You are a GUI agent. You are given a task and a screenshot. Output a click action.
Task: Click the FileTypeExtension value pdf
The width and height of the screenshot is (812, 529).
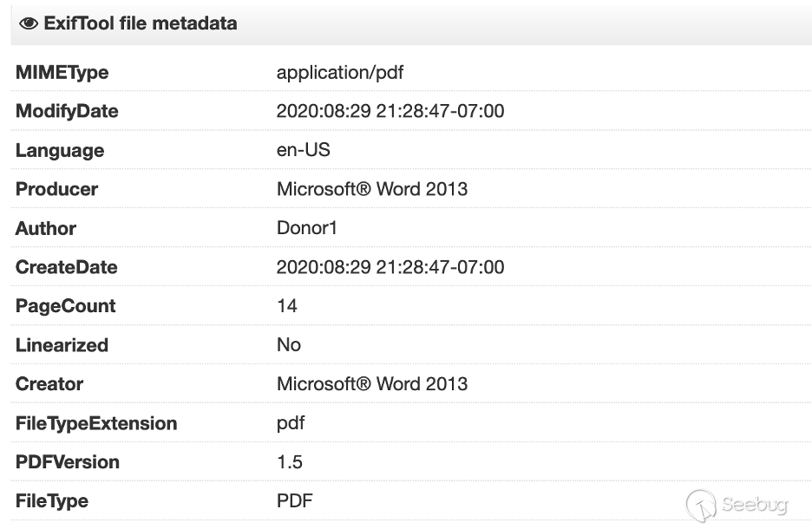click(x=291, y=423)
